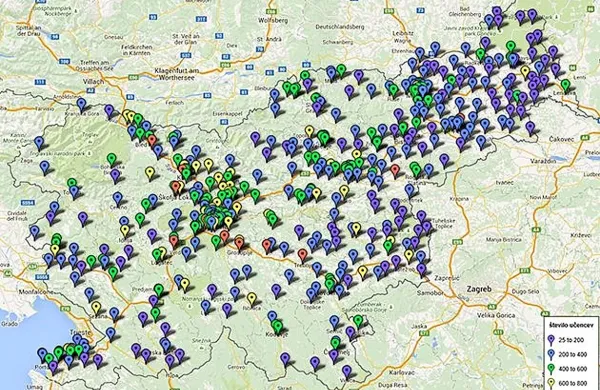Select the green pin at Kočevje

click(278, 326)
